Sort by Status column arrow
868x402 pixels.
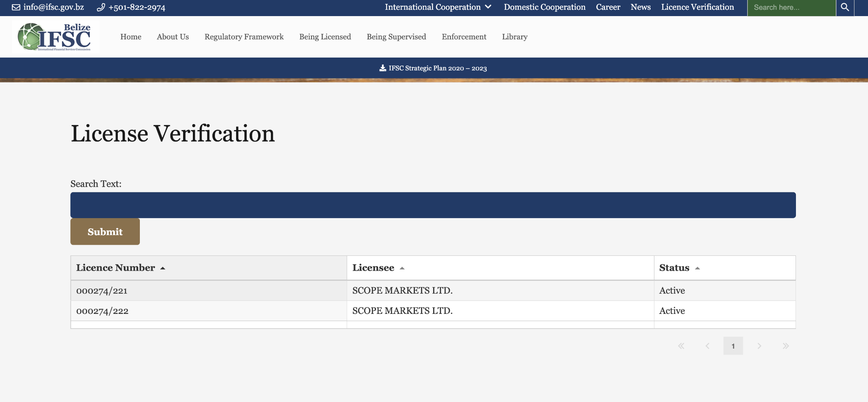(697, 268)
